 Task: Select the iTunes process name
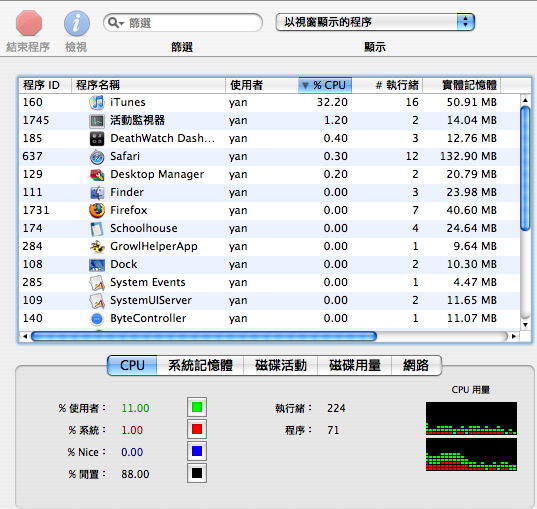(x=128, y=102)
